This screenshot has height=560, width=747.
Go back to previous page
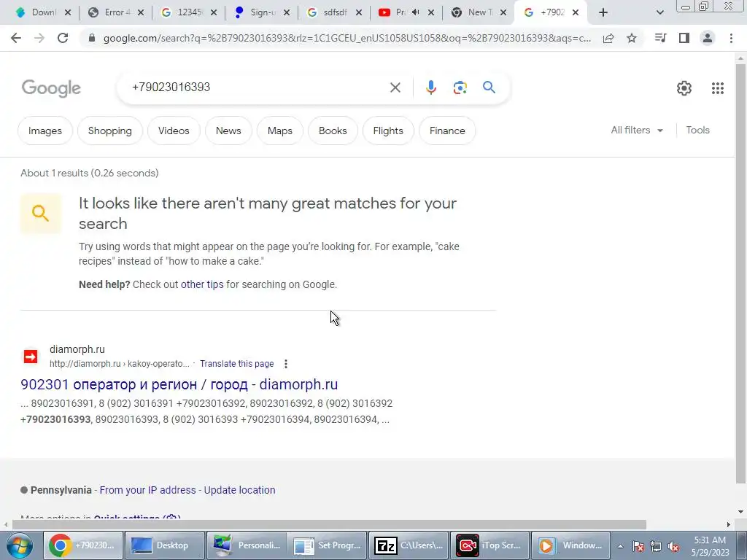[x=16, y=38]
